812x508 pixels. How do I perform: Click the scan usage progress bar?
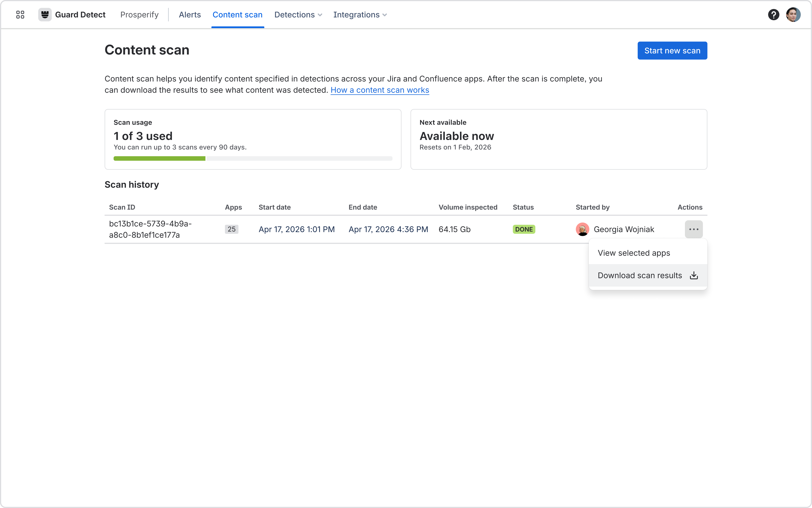(253, 159)
